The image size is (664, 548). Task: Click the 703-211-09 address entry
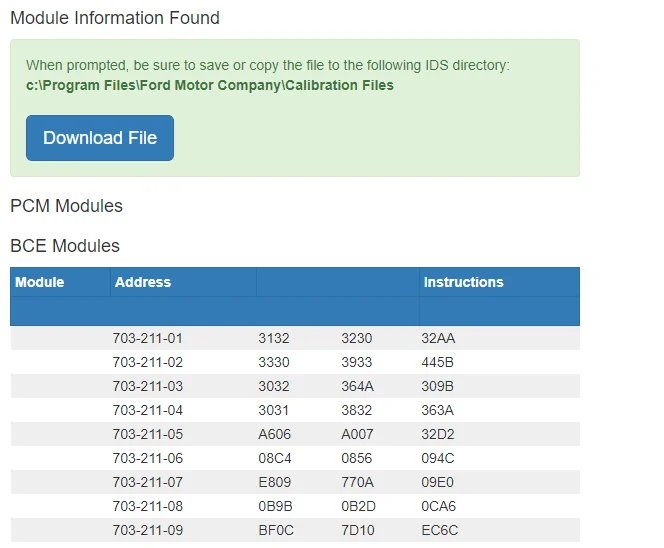pos(148,530)
